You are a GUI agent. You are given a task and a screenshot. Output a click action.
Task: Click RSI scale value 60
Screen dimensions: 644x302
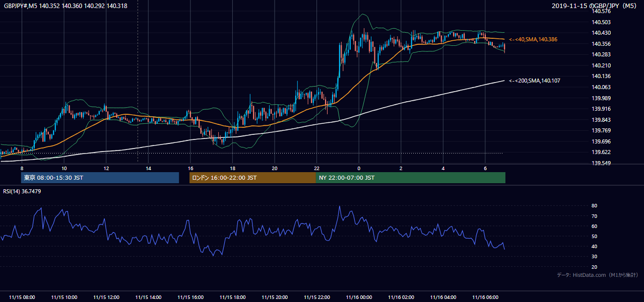595,226
